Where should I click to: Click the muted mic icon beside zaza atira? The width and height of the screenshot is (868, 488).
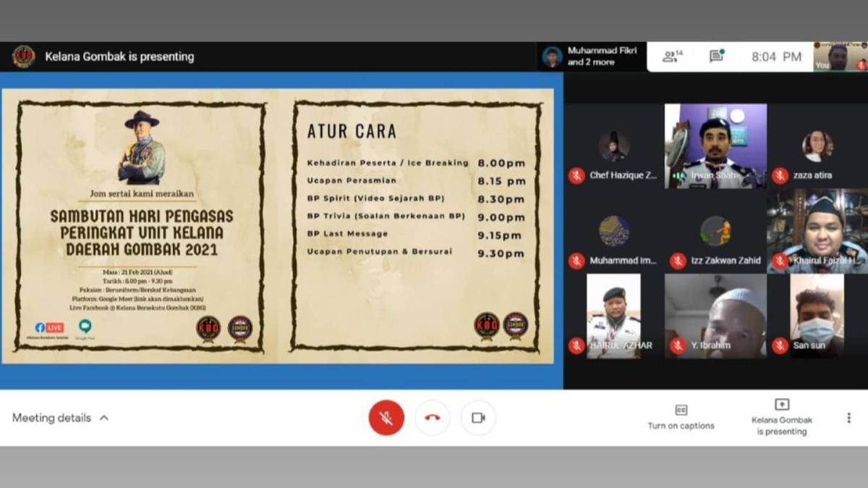(x=780, y=174)
